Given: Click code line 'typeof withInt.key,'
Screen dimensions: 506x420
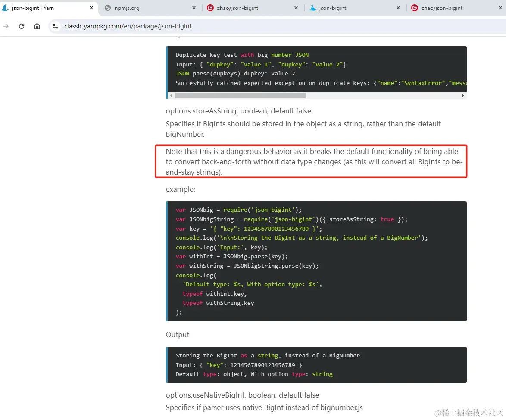Looking at the screenshot, I should point(215,294).
